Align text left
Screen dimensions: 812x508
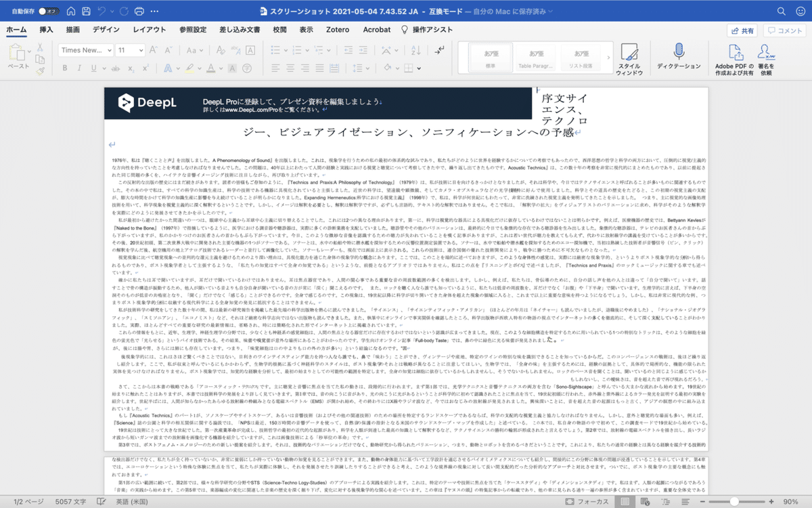[275, 68]
